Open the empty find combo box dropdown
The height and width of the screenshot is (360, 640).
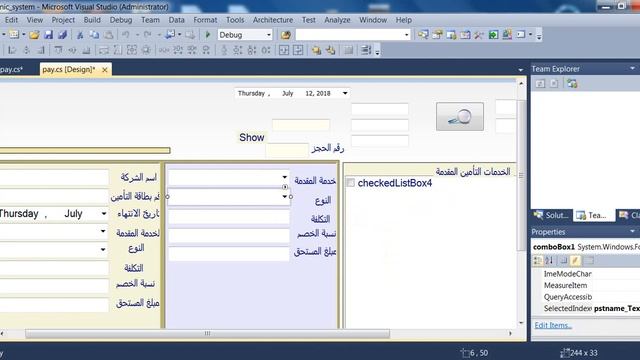[406, 35]
